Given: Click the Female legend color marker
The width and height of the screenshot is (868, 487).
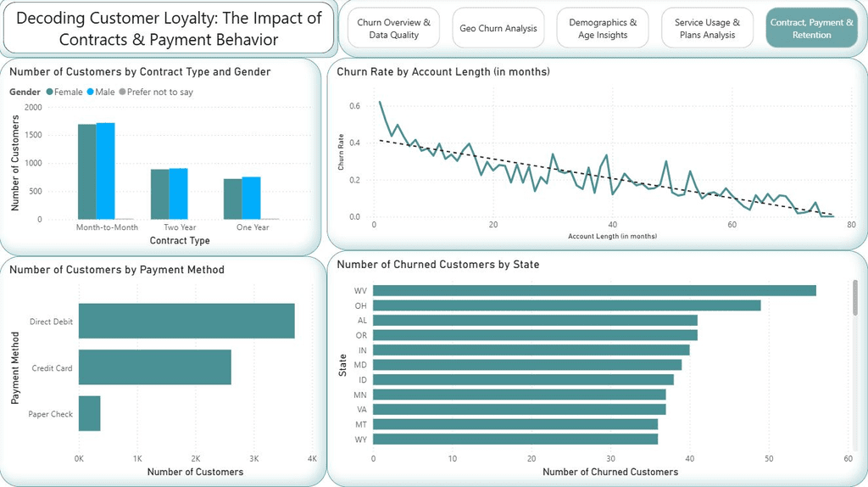Looking at the screenshot, I should 50,92.
